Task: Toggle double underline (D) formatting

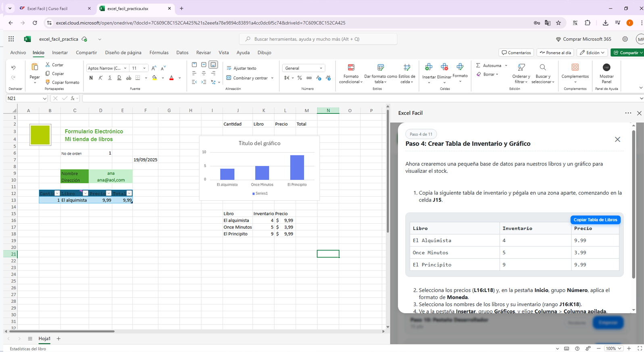Action: pos(119,78)
